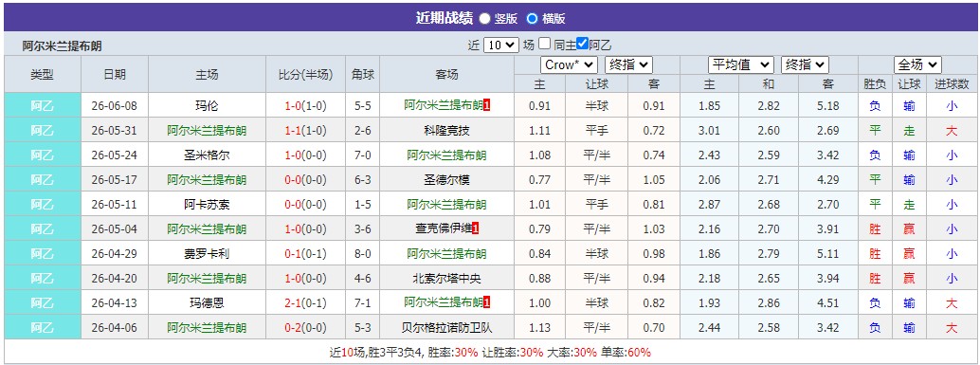Screen dimensions: 980x365
Task: Enable the 同主 checkbox
Action: [x=544, y=44]
